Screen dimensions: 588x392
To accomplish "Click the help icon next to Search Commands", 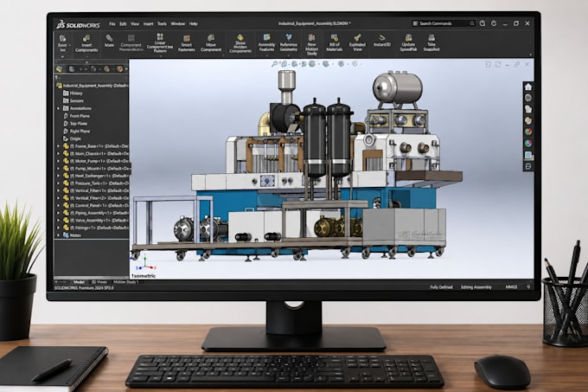I will point(483,23).
